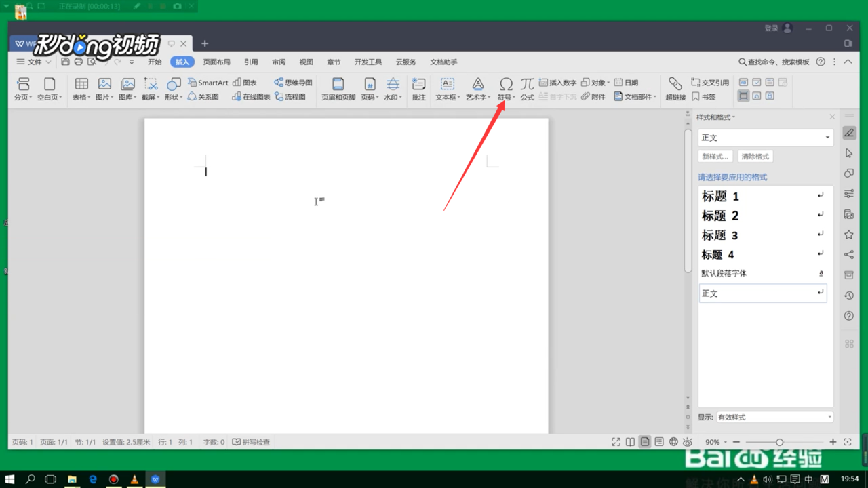868x488 pixels.
Task: Switch to the 审阅 tab
Action: click(x=279, y=62)
